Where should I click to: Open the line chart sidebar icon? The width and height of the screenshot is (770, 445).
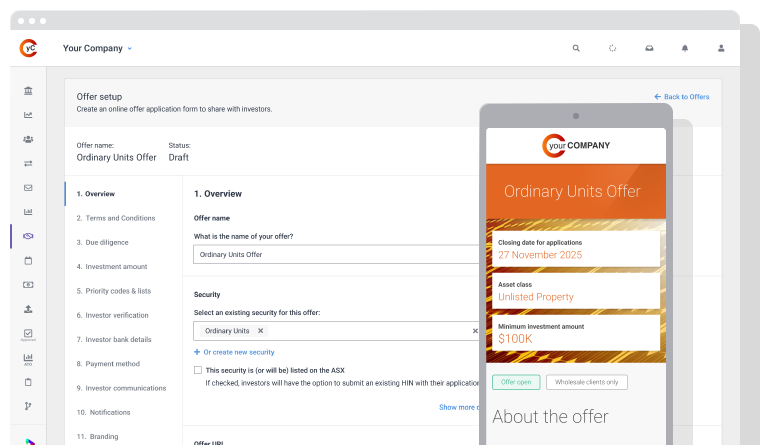click(28, 115)
